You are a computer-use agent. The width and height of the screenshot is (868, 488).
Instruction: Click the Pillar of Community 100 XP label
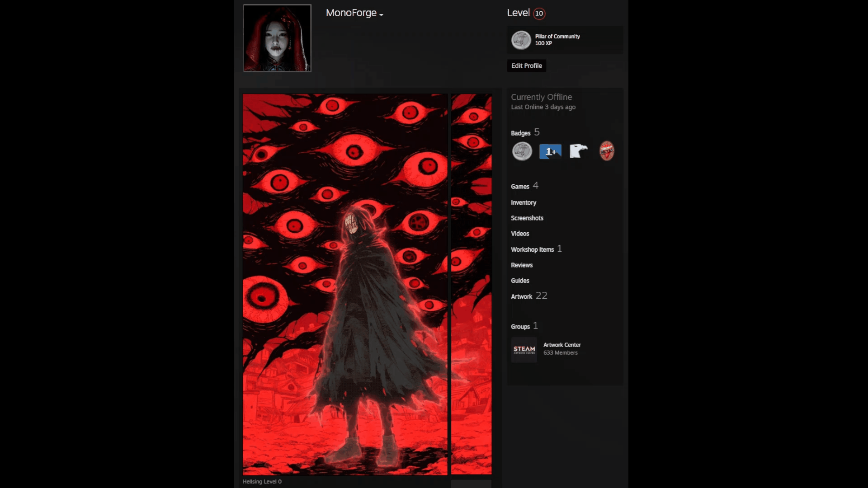click(x=557, y=40)
